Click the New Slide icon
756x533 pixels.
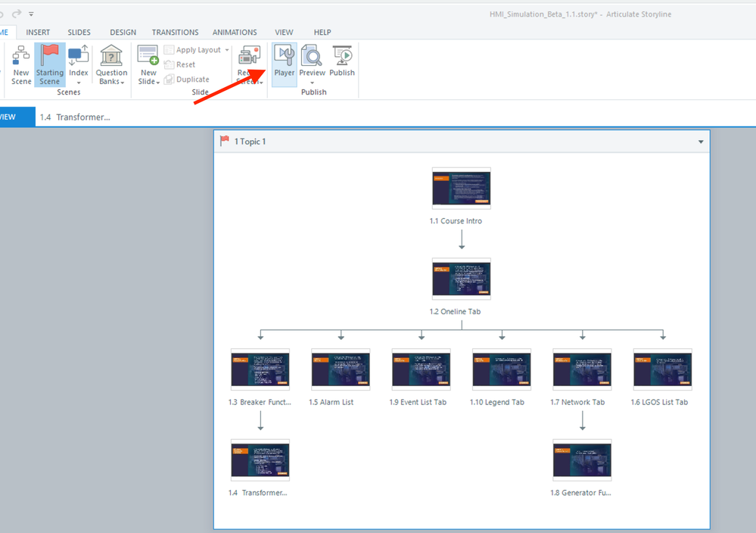click(x=148, y=56)
